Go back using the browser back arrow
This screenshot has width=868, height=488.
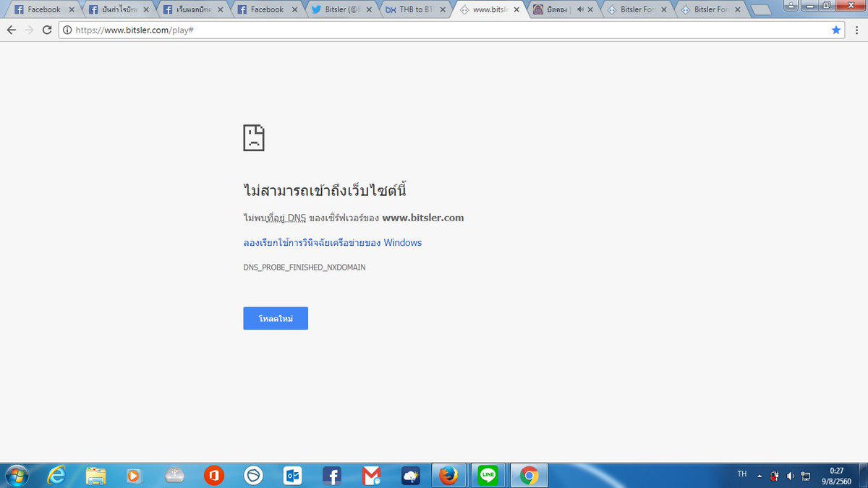(x=11, y=30)
